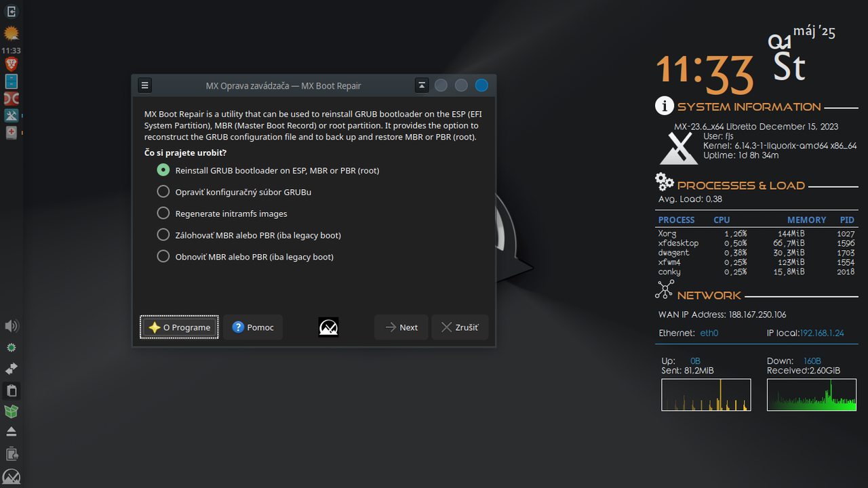Select Opraviť konfiguračný súbor GRUBu
Image resolution: width=868 pixels, height=488 pixels.
click(234, 192)
